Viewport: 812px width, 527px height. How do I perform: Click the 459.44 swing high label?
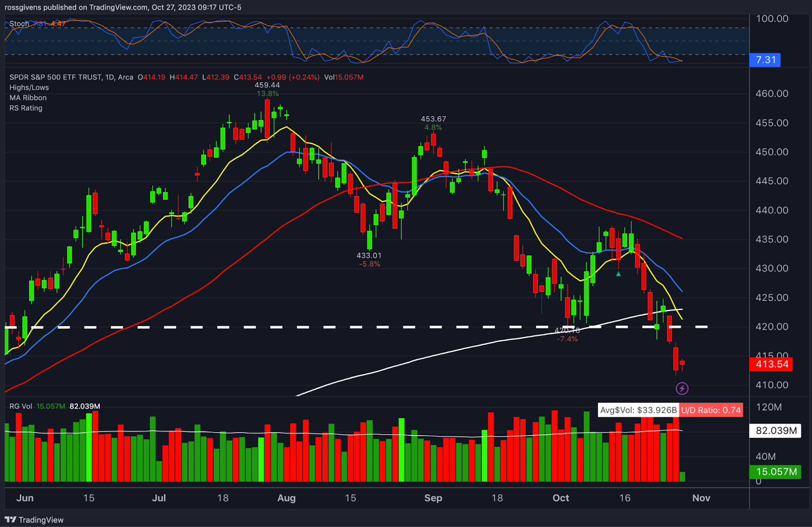(x=267, y=85)
